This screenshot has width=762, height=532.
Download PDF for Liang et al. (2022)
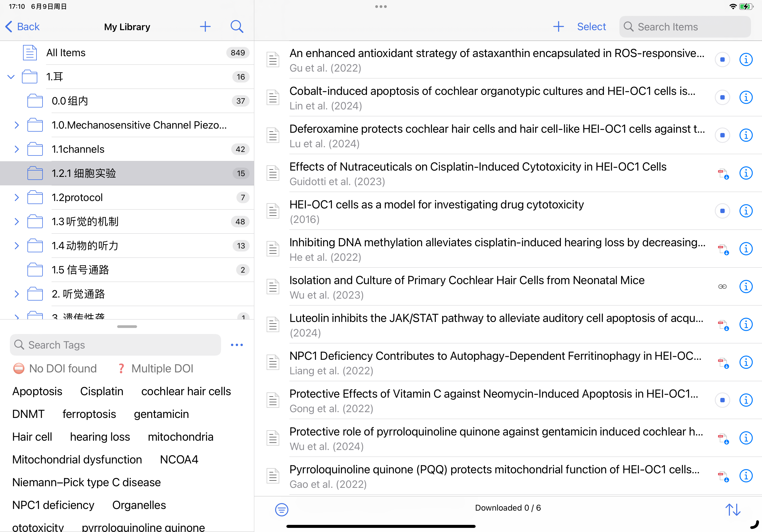(x=723, y=363)
